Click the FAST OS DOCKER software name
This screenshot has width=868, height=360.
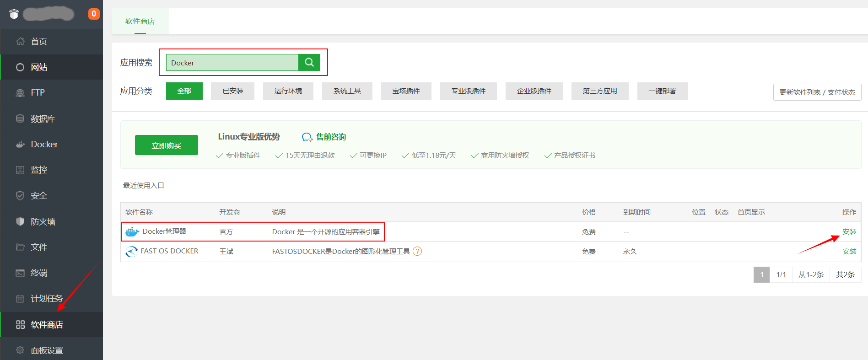tap(169, 251)
